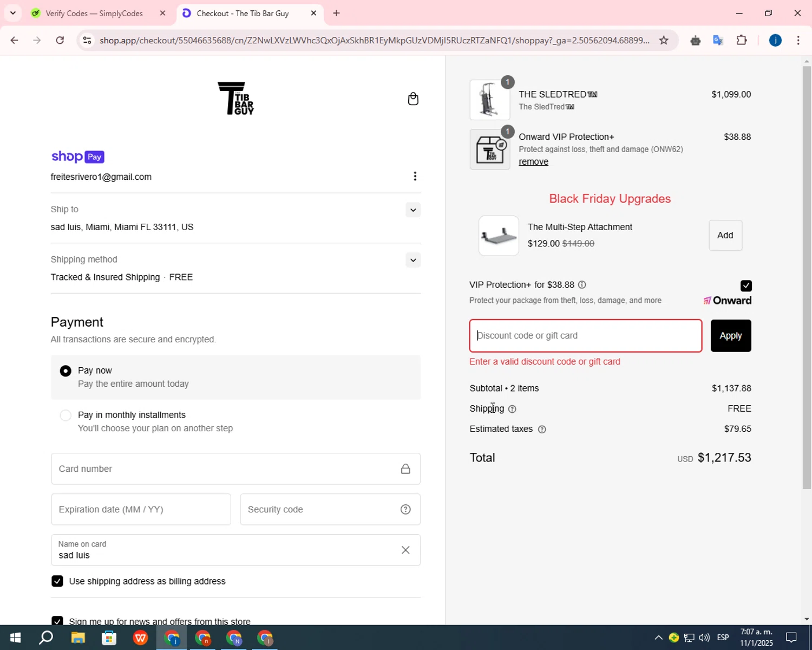Open the Google Translate extension icon
The image size is (812, 650).
(718, 40)
